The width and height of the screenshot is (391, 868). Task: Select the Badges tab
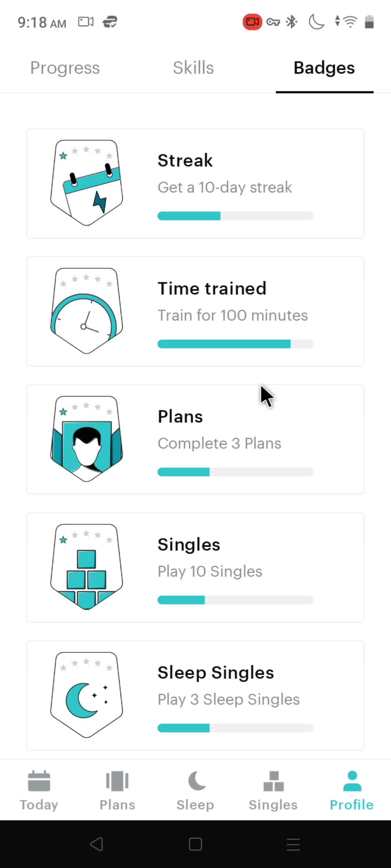(x=324, y=68)
